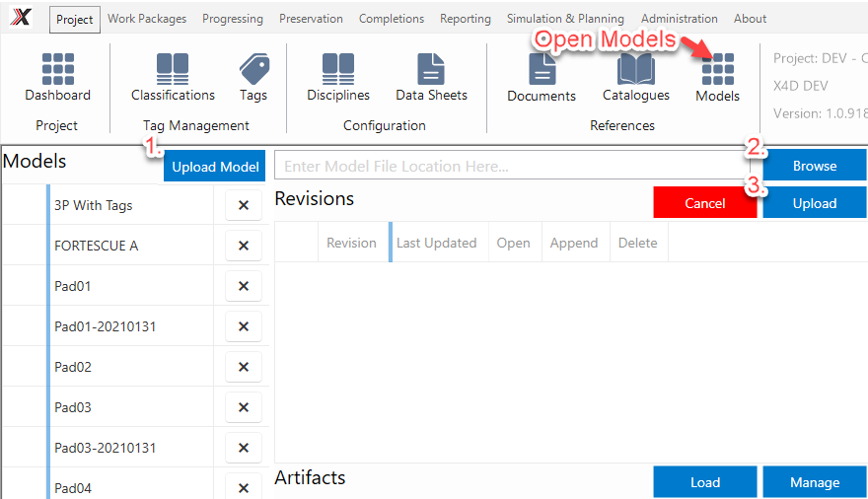Switch to the Work Packages tab
Viewport: 868px width, 499px height.
pyautogui.click(x=147, y=19)
